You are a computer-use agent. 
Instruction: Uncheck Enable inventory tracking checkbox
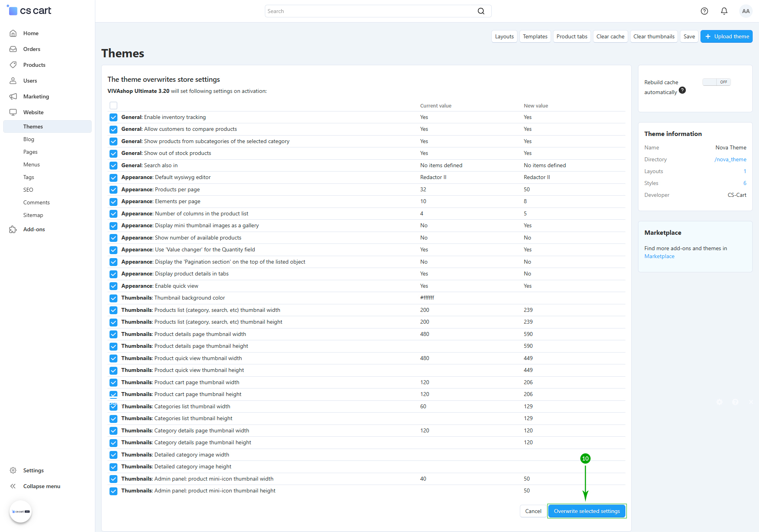pos(113,117)
